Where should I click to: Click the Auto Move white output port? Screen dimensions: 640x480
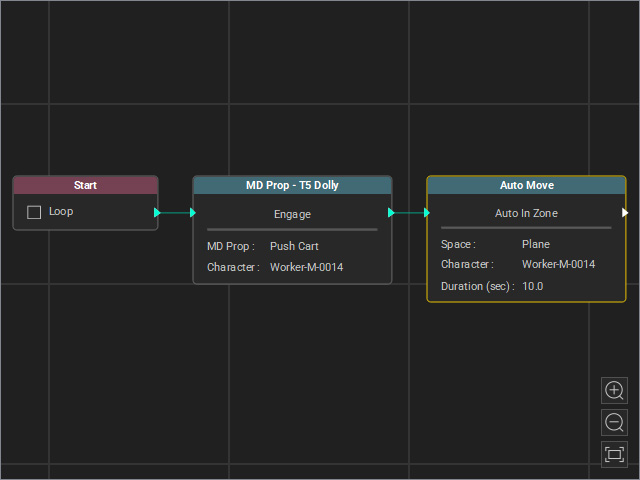point(625,212)
